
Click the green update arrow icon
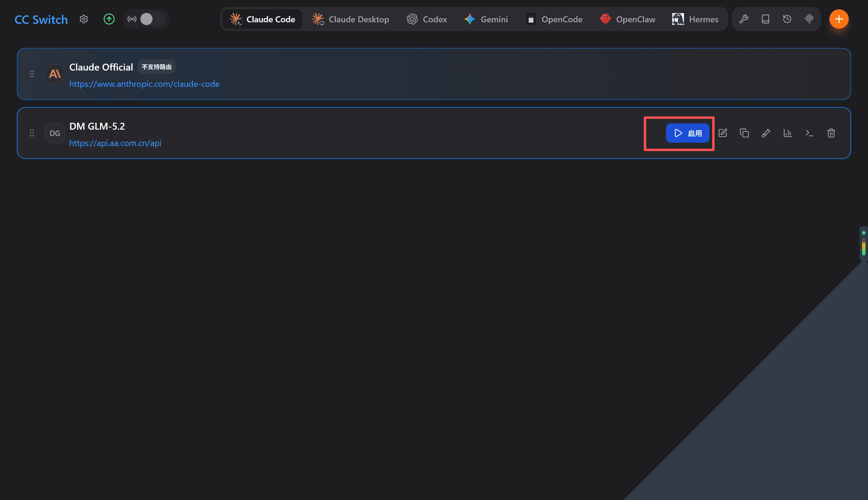109,19
